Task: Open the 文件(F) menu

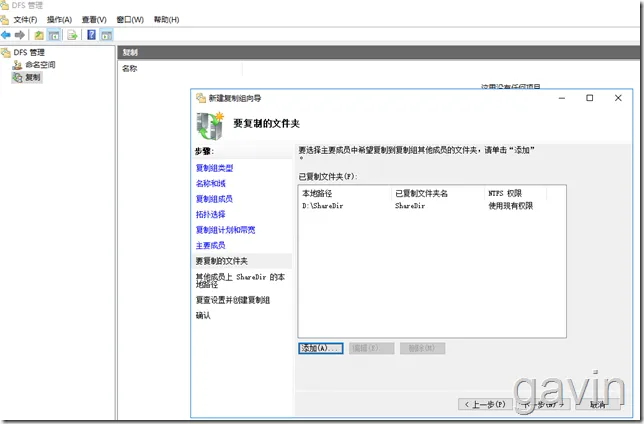Action: click(25, 20)
